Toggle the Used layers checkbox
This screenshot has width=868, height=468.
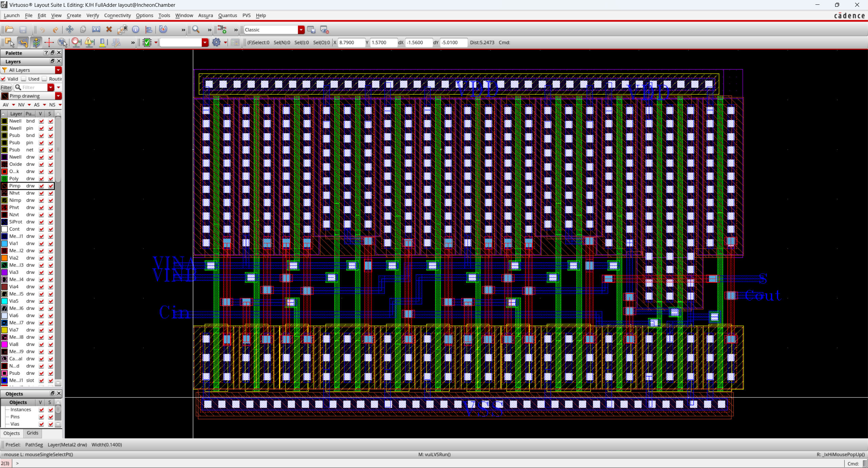[x=24, y=79]
